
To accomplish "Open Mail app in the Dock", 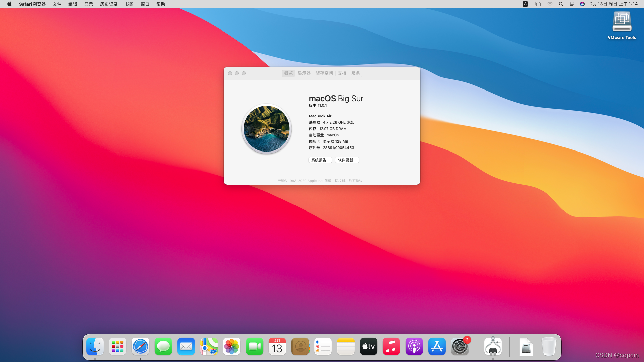I will (186, 346).
